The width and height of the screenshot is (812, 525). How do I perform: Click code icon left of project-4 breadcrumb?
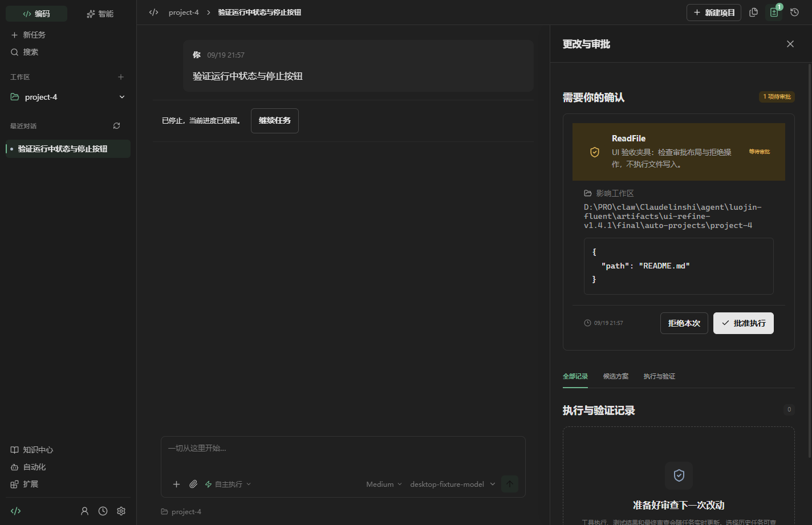[x=153, y=13]
